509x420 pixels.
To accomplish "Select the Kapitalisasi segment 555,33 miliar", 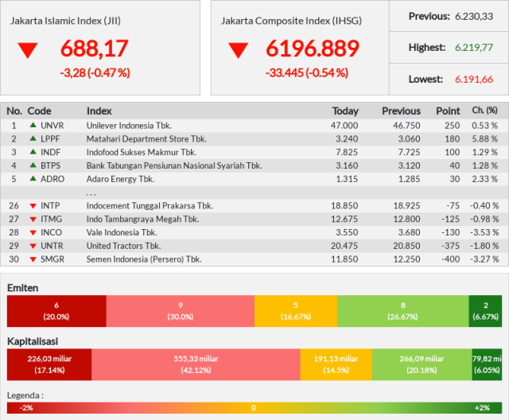I will (196, 364).
